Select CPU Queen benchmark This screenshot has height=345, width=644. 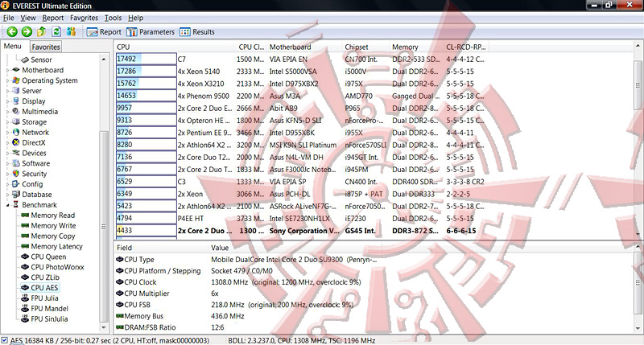pos(48,257)
